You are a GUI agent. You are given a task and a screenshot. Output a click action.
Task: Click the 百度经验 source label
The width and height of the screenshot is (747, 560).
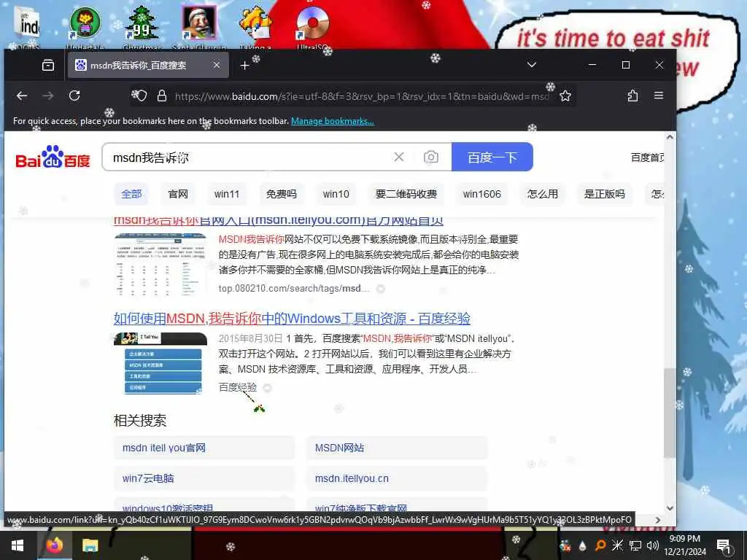(238, 387)
